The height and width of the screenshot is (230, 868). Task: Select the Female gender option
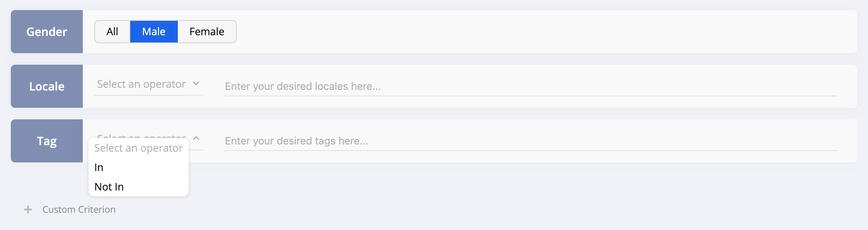[x=207, y=32]
